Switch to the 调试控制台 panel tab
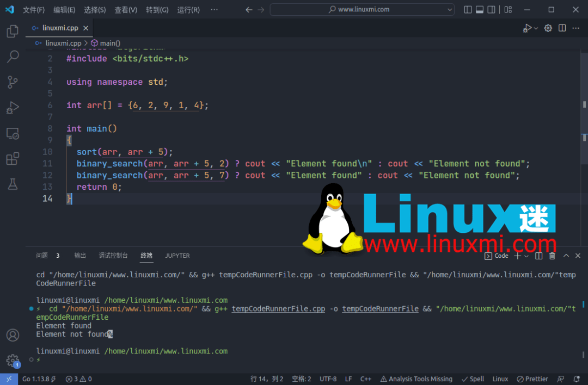The width and height of the screenshot is (588, 385). [113, 256]
